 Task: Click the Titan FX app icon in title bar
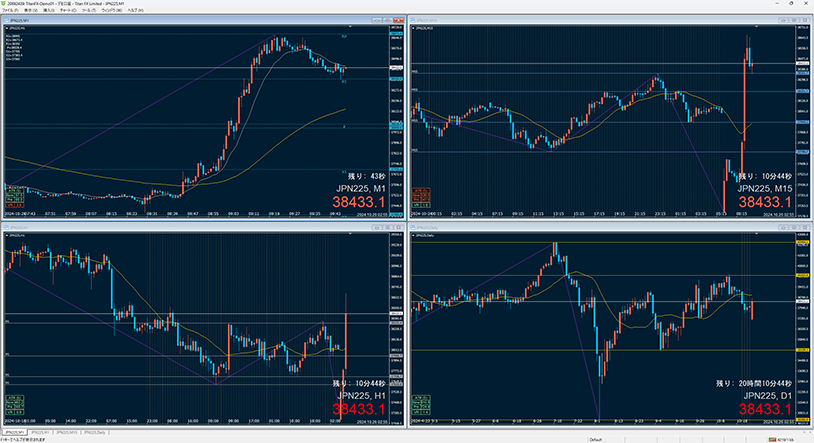click(x=4, y=3)
